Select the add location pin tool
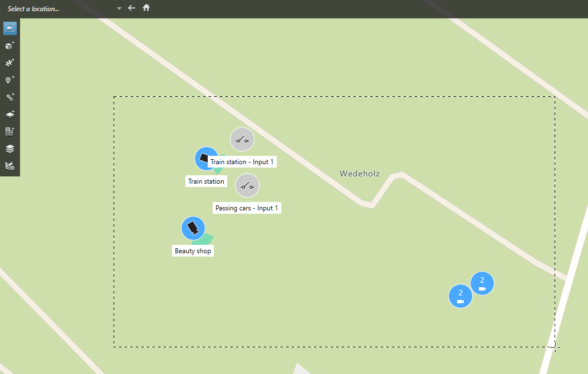 9,80
